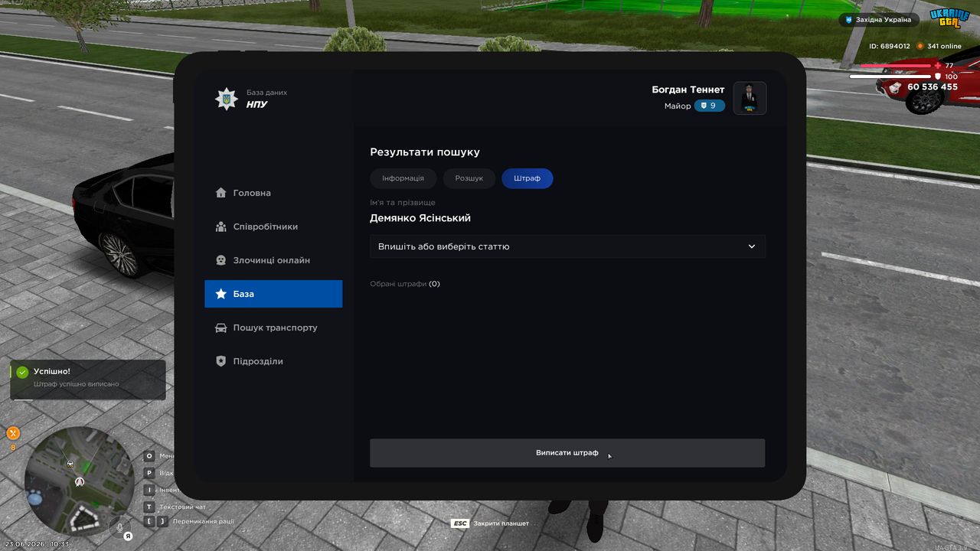The width and height of the screenshot is (980, 551).
Task: Open the Головна menu section
Action: point(273,193)
